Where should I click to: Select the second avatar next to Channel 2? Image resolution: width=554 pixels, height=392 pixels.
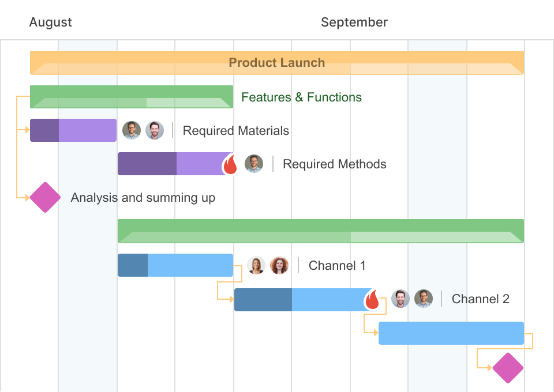point(423,299)
